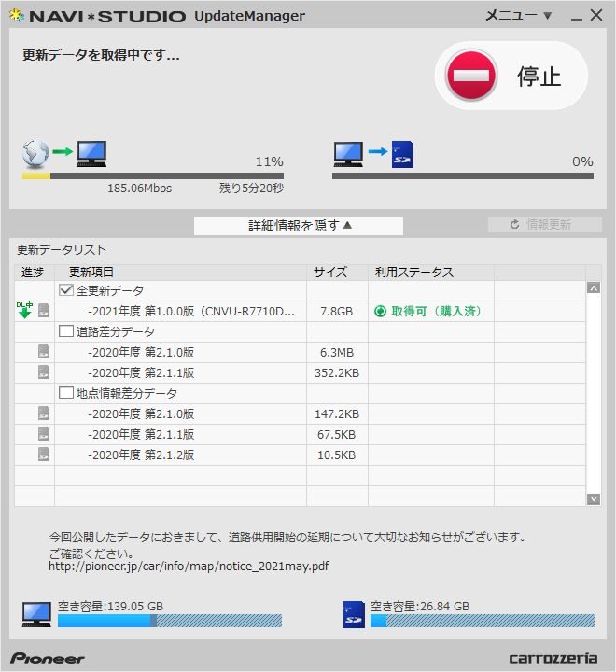Viewport: 616px width, 672px height.
Task: Click the green DL中 downloading status icon
Action: coord(24,310)
